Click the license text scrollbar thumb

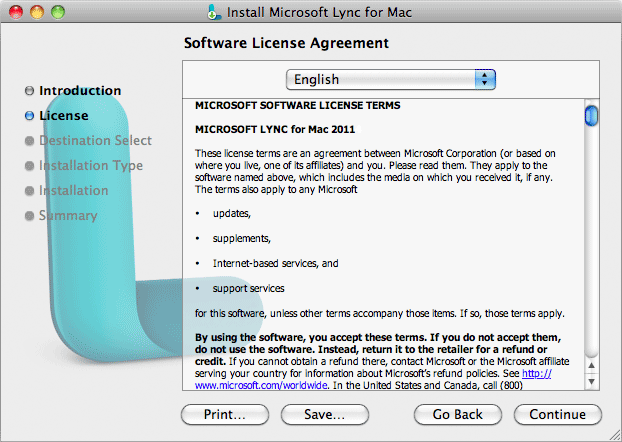(x=591, y=115)
